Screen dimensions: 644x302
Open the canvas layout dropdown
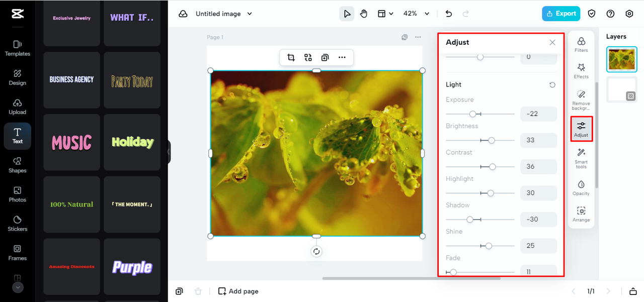pos(385,14)
